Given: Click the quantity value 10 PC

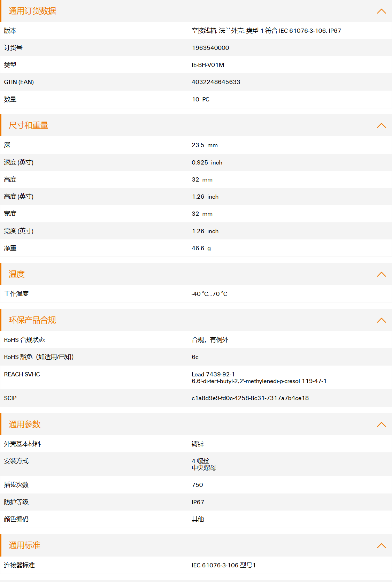Looking at the screenshot, I should click(201, 99).
